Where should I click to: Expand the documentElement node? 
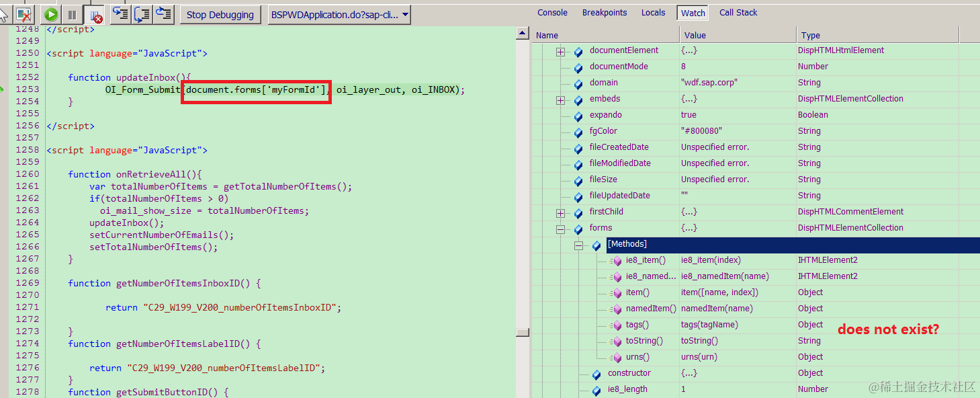pos(561,52)
